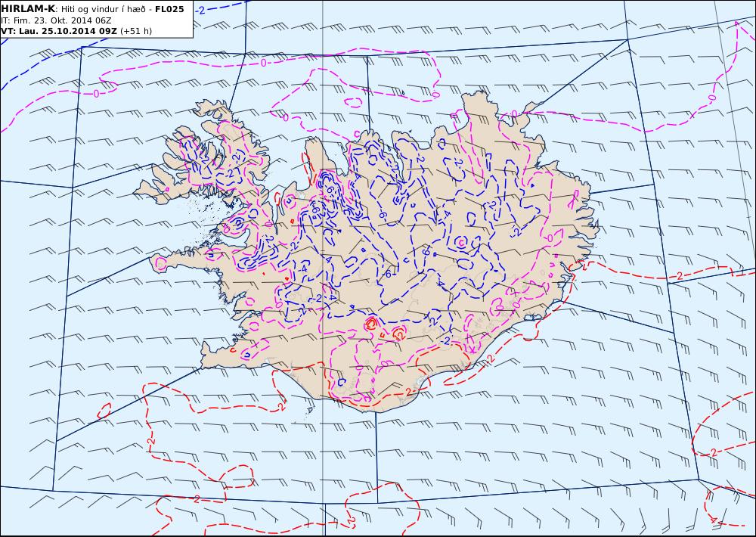Select the 'Hiti og vindur í hæð' title text
756x537 pixels.
tap(104, 9)
